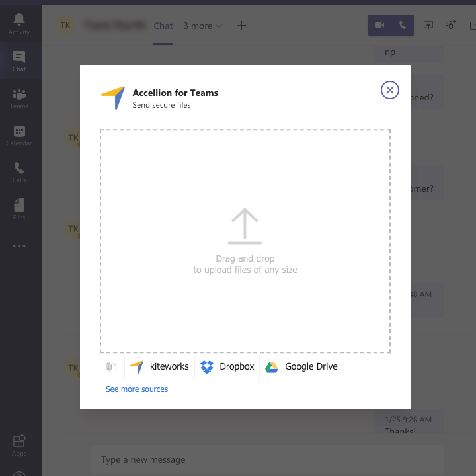Switch to the Chat tab

(163, 26)
